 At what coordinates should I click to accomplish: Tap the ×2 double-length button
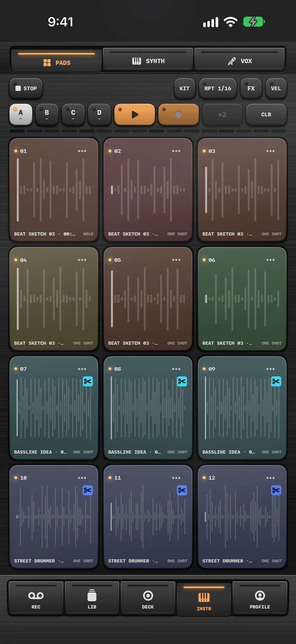tap(222, 115)
